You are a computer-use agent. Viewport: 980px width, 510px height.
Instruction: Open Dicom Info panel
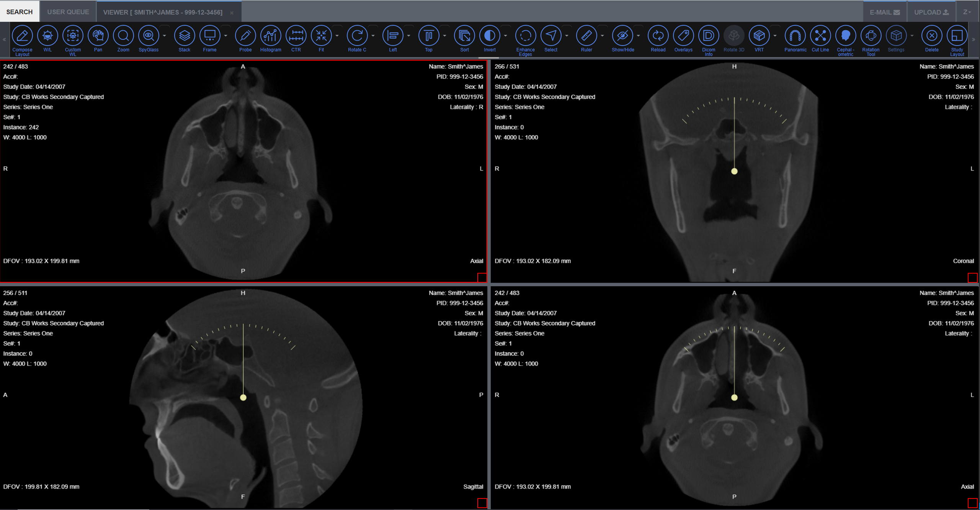[x=708, y=36]
